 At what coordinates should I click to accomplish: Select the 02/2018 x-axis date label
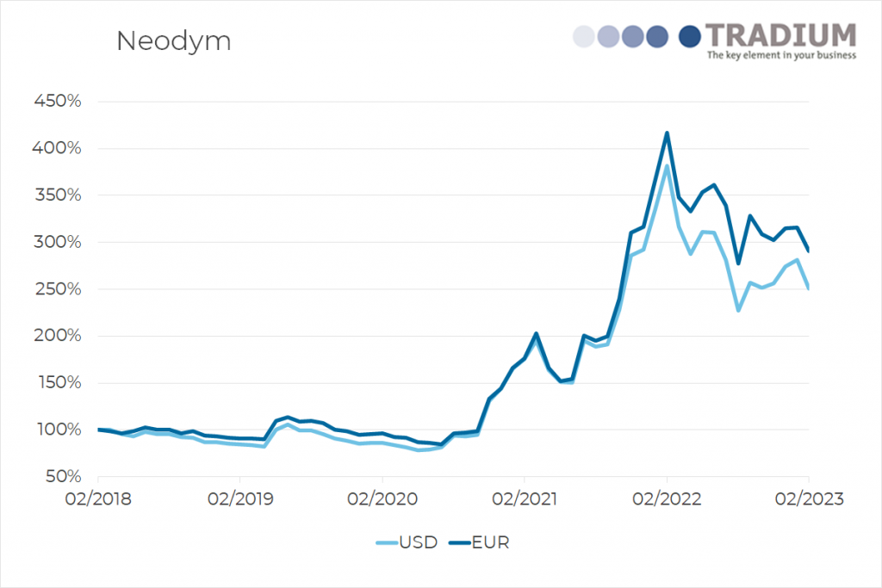pos(97,497)
